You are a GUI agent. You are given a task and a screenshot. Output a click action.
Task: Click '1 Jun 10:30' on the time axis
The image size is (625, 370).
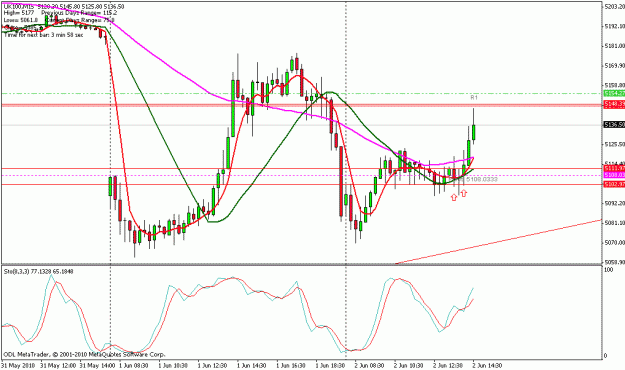point(173,365)
